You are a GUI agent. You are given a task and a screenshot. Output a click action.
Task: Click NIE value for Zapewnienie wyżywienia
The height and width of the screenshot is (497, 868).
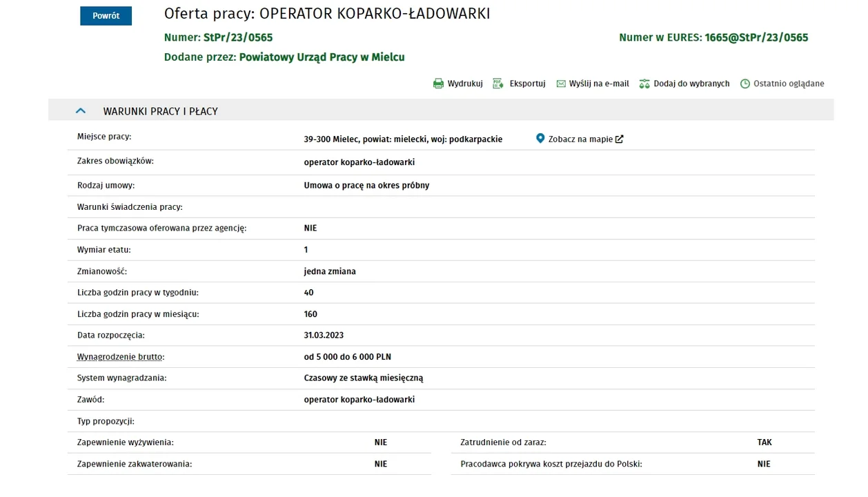pyautogui.click(x=381, y=442)
